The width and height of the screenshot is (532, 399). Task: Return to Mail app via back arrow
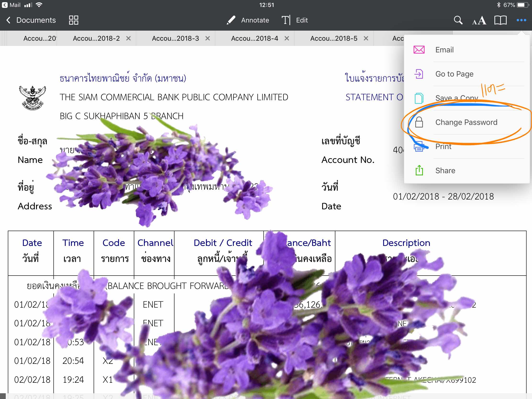pyautogui.click(x=11, y=5)
